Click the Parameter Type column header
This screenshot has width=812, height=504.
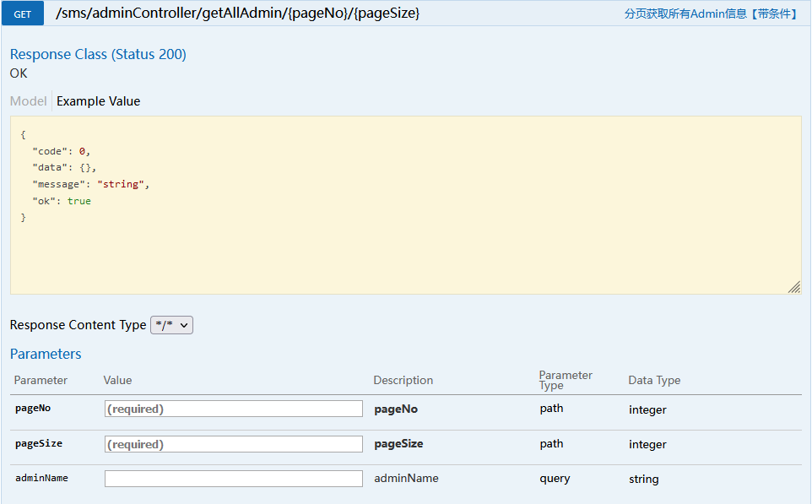[x=566, y=380]
